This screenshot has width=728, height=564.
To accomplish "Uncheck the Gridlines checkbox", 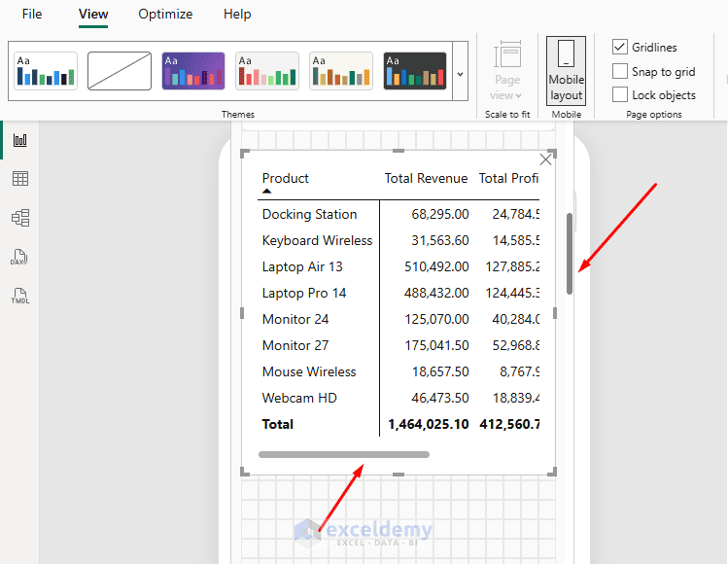I will (x=620, y=47).
